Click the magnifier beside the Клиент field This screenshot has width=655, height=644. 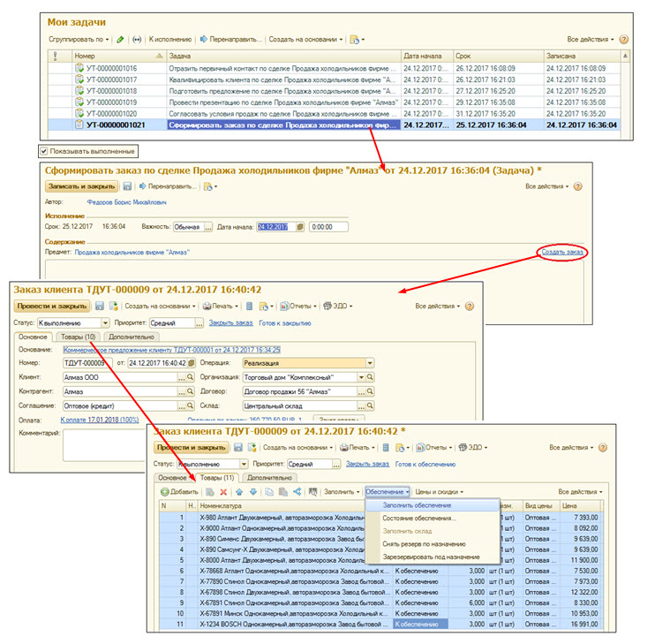pyautogui.click(x=190, y=377)
